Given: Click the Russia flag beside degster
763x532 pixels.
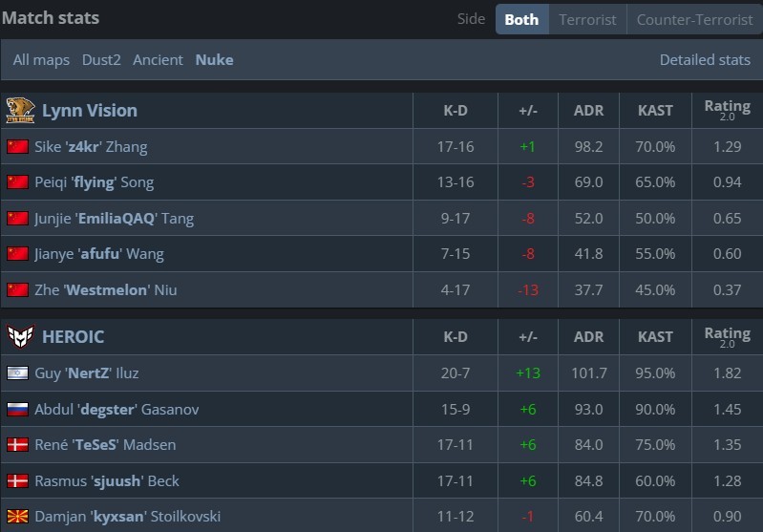Looking at the screenshot, I should pyautogui.click(x=17, y=409).
